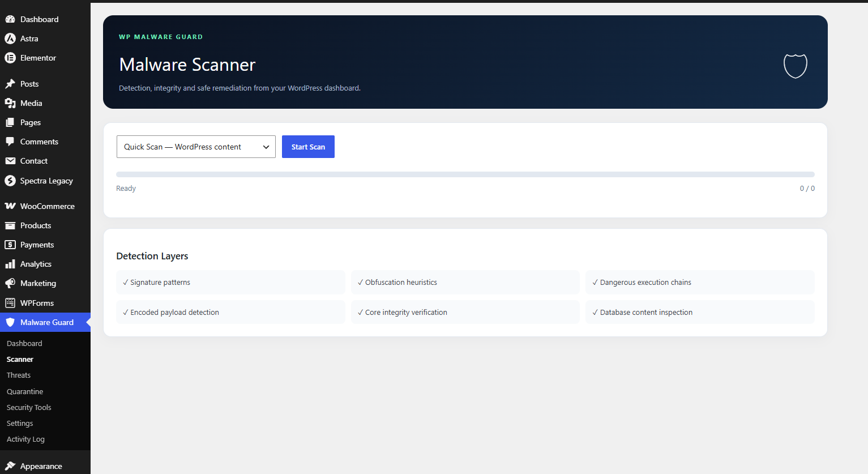Click the shield outline icon in header banner
Viewport: 868px width, 474px height.
[x=795, y=66]
